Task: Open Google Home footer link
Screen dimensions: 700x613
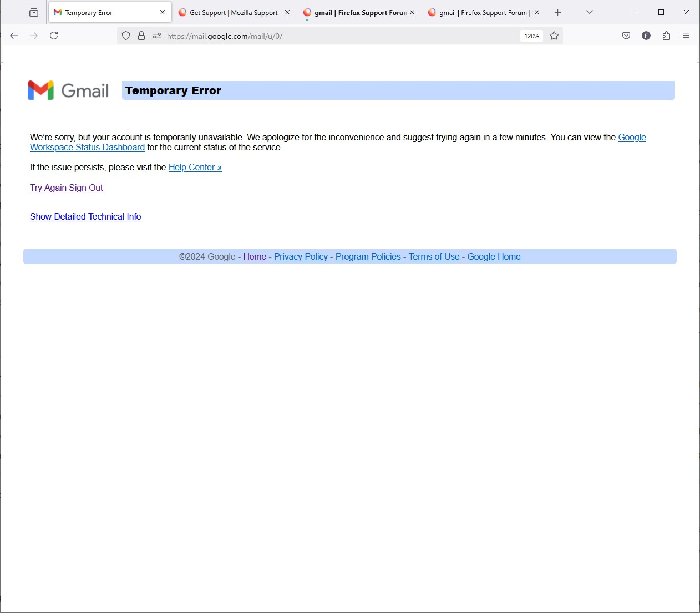Action: coord(494,257)
